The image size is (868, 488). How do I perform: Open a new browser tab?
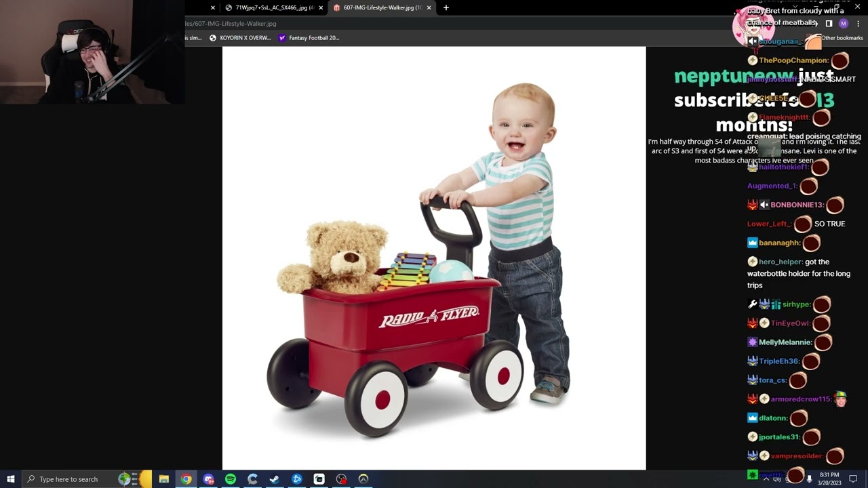446,7
